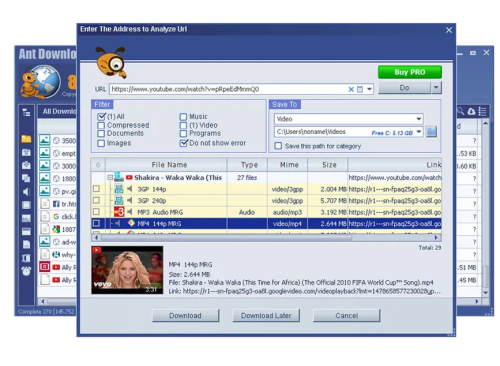The height and width of the screenshot is (366, 500).
Task: Click the paste clipboard icon in URL field
Action: [360, 89]
